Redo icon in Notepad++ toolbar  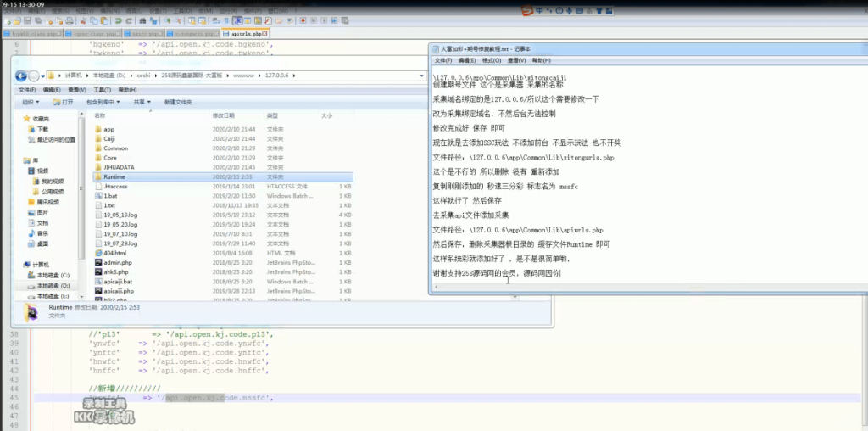pos(129,20)
